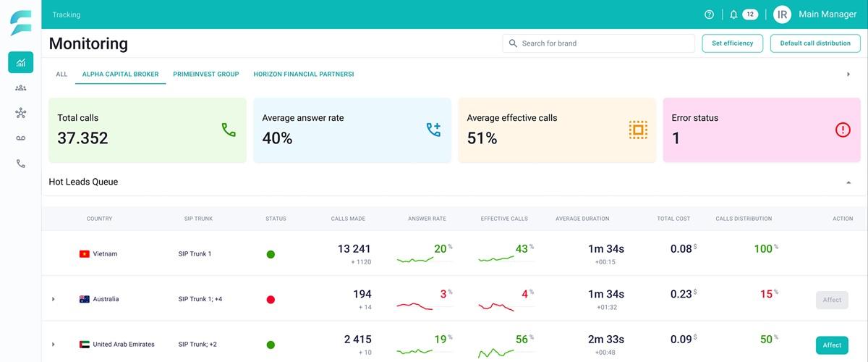
Task: Click the Error status alert icon
Action: coord(843,130)
